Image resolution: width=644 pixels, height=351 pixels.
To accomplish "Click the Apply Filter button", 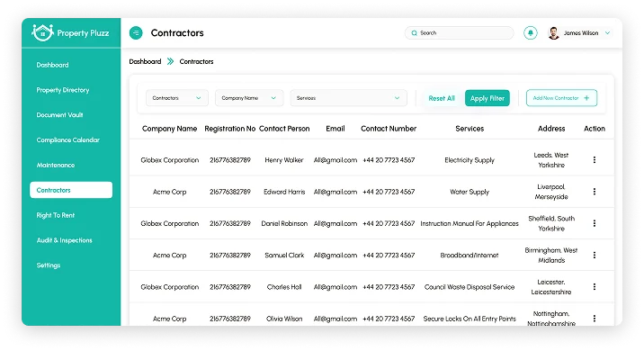I will 487,98.
